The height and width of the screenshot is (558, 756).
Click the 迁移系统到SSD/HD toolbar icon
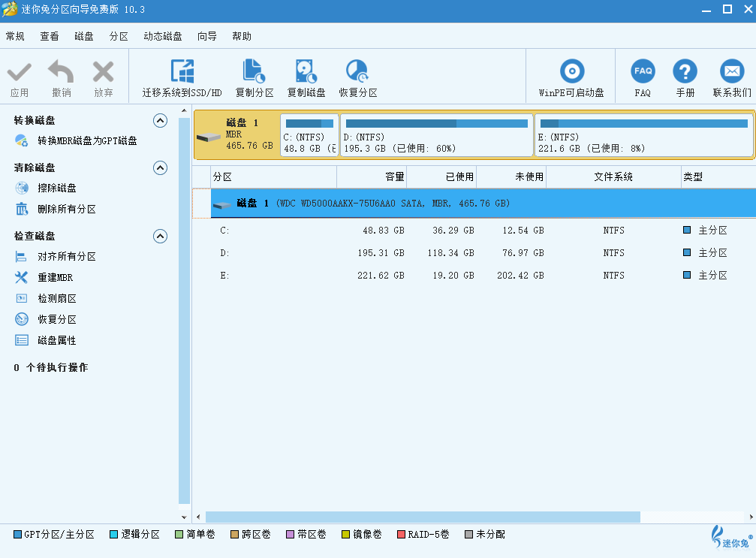[x=182, y=72]
